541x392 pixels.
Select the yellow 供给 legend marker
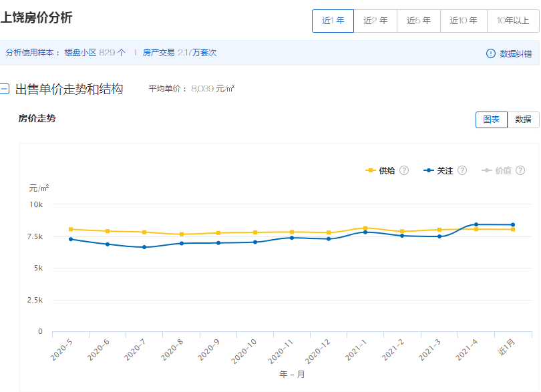[369, 171]
